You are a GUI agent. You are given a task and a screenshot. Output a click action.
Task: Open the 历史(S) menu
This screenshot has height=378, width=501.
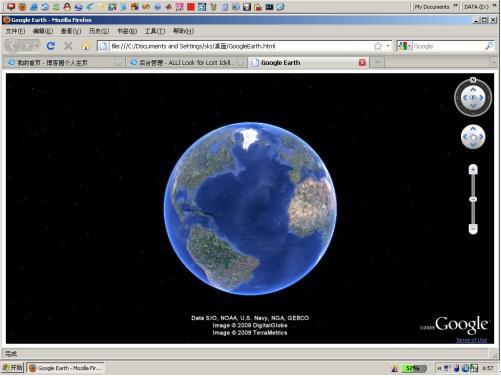click(x=99, y=31)
